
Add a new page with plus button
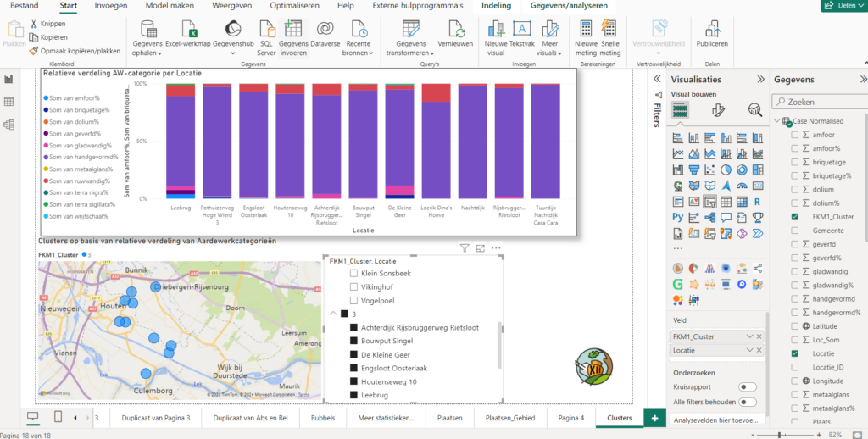coord(654,418)
